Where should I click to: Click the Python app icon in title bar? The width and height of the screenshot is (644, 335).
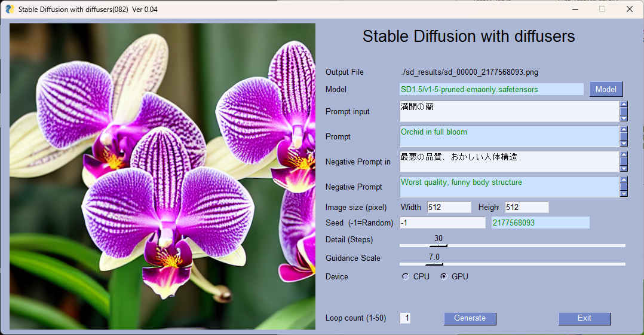[x=10, y=9]
